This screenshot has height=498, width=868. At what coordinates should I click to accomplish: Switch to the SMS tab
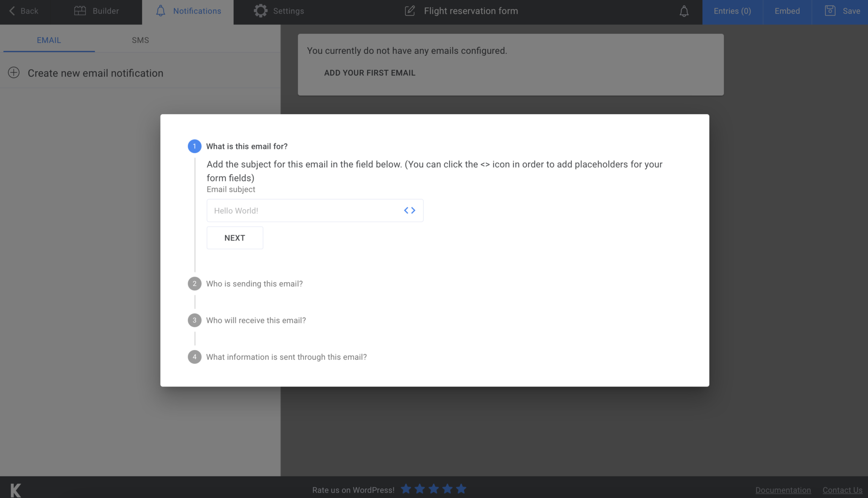pos(140,40)
